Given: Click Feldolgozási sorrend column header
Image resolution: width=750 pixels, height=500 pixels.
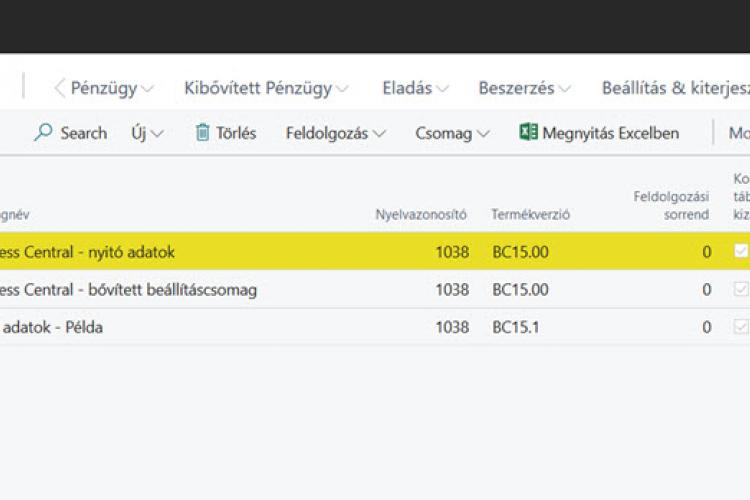Looking at the screenshot, I should [671, 205].
